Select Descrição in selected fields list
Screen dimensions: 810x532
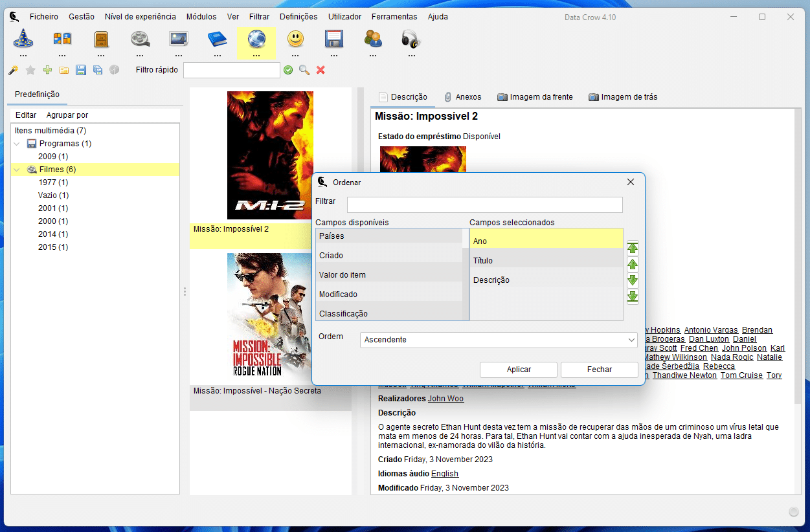(546, 280)
